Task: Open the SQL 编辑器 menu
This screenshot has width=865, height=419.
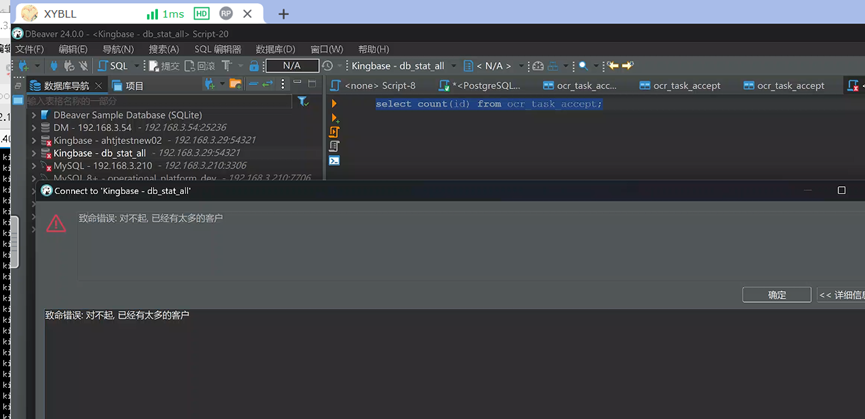Action: pyautogui.click(x=217, y=49)
